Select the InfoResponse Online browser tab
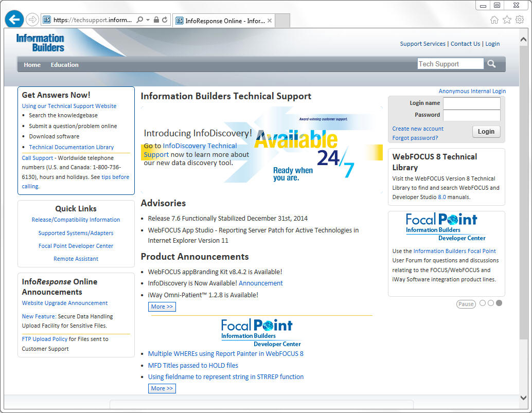This screenshot has width=532, height=413. click(224, 21)
